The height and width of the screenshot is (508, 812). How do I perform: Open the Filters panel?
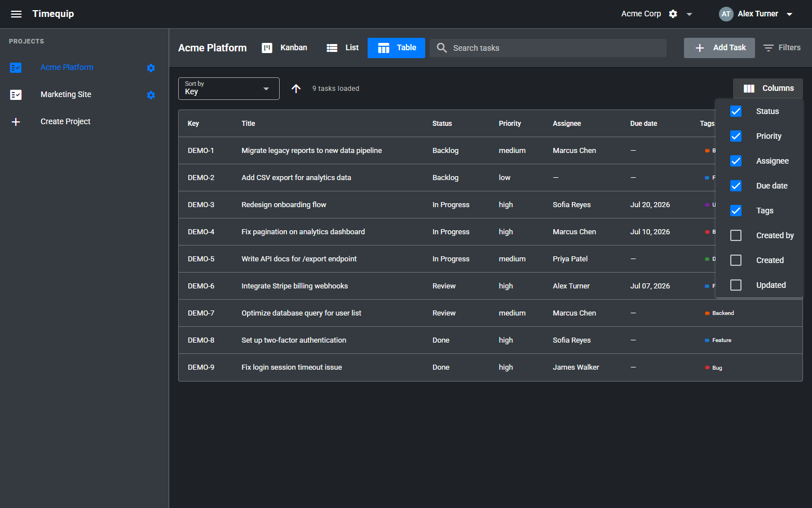click(x=782, y=48)
